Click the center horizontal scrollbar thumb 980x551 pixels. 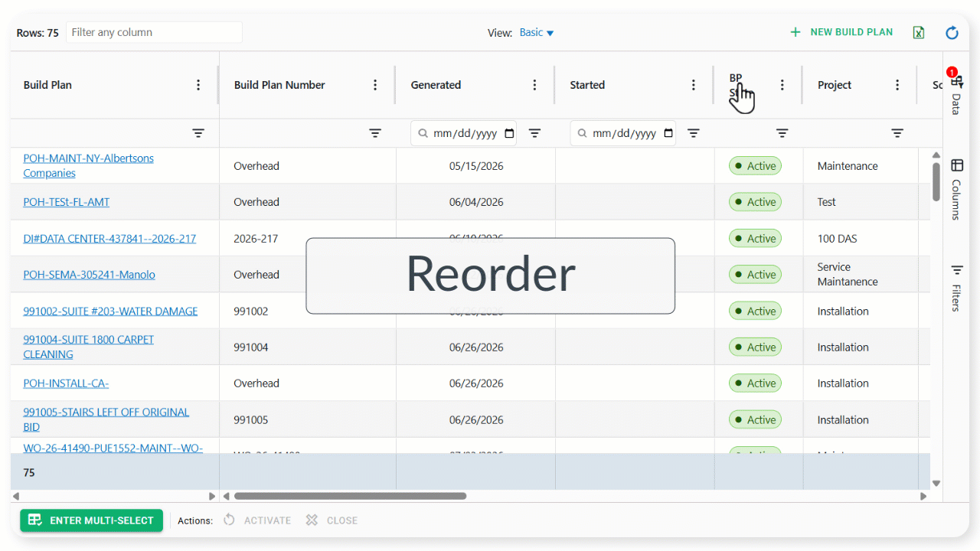coord(350,496)
